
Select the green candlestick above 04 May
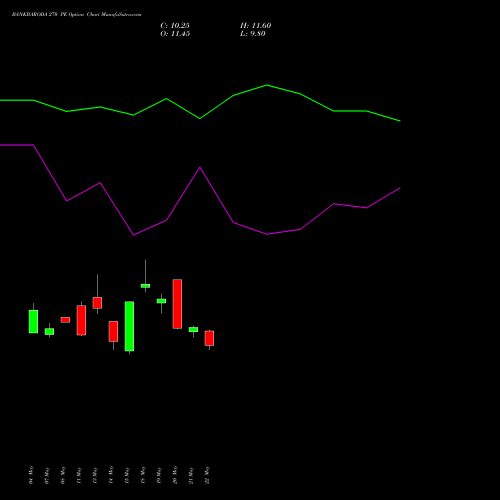coord(33,322)
